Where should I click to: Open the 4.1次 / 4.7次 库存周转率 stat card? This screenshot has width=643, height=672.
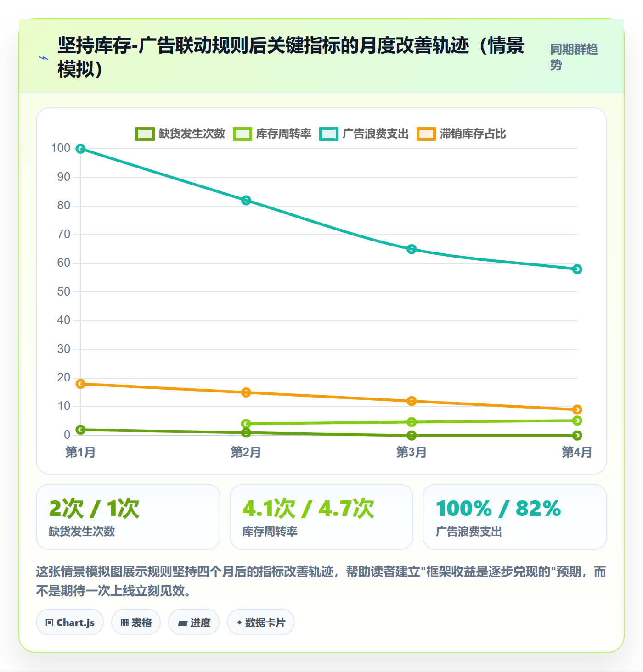pyautogui.click(x=321, y=517)
